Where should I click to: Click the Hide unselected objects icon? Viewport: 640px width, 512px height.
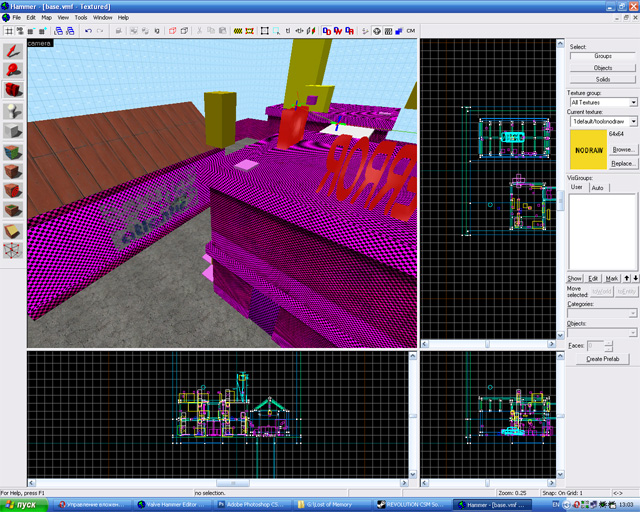pyautogui.click(x=184, y=31)
